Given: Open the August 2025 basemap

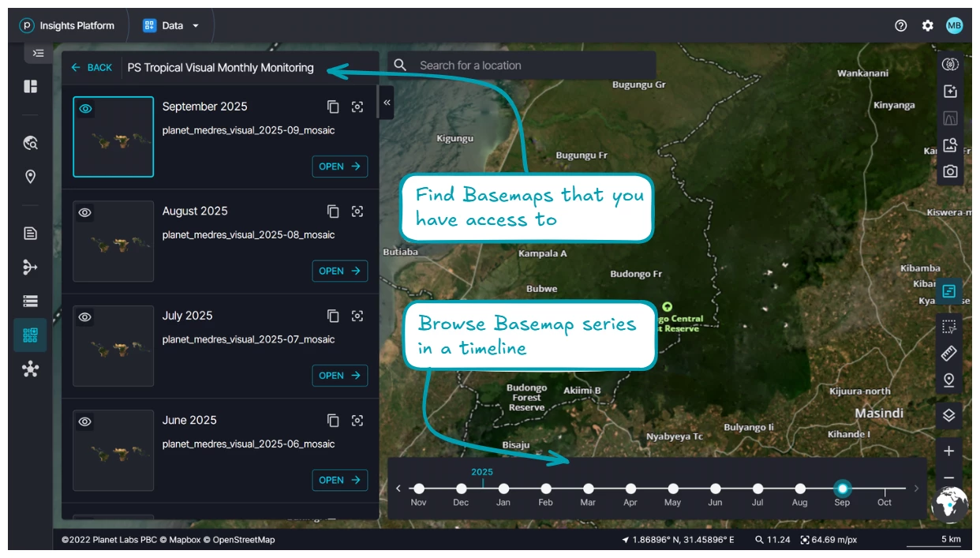Looking at the screenshot, I should (340, 271).
